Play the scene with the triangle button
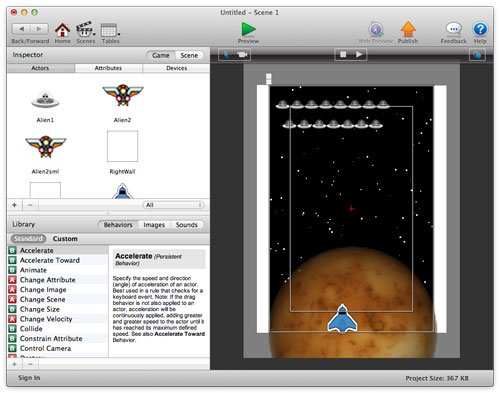 (x=359, y=54)
